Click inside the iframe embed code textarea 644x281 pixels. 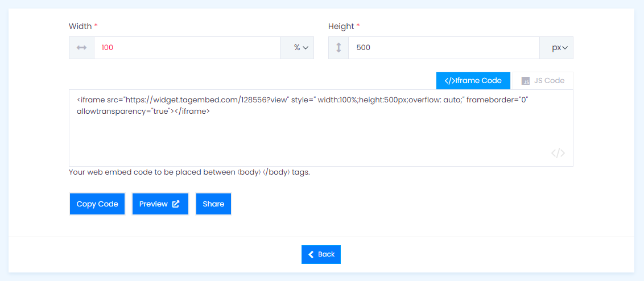click(x=321, y=128)
